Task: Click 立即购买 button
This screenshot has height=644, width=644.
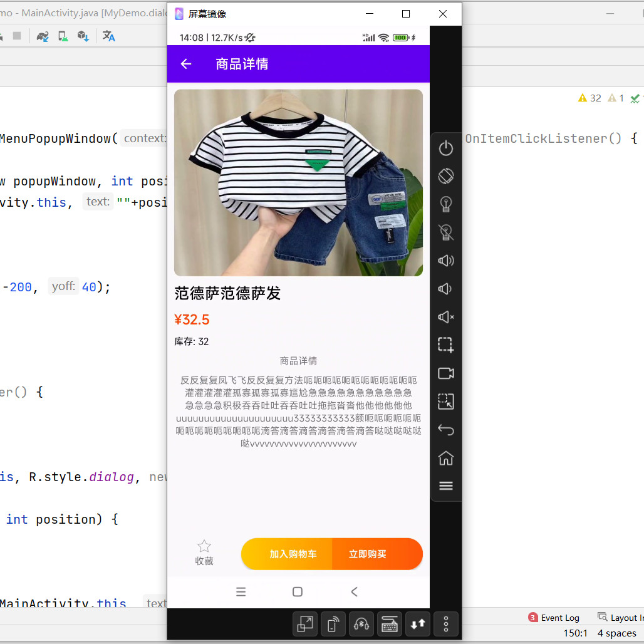Action: coord(377,554)
